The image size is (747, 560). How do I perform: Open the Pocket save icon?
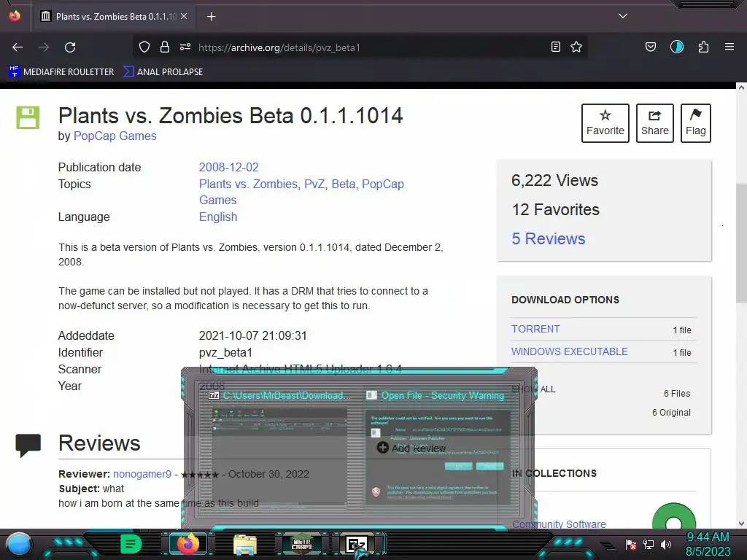click(650, 47)
